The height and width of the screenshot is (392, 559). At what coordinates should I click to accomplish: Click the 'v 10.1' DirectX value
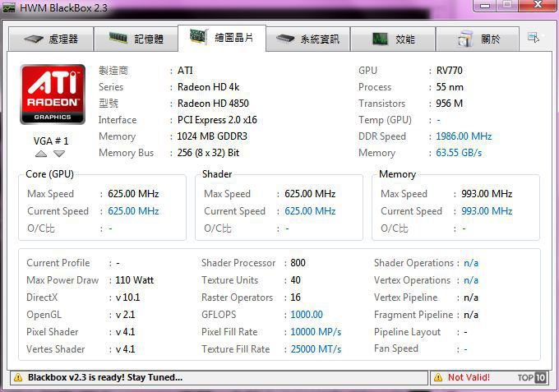127,297
